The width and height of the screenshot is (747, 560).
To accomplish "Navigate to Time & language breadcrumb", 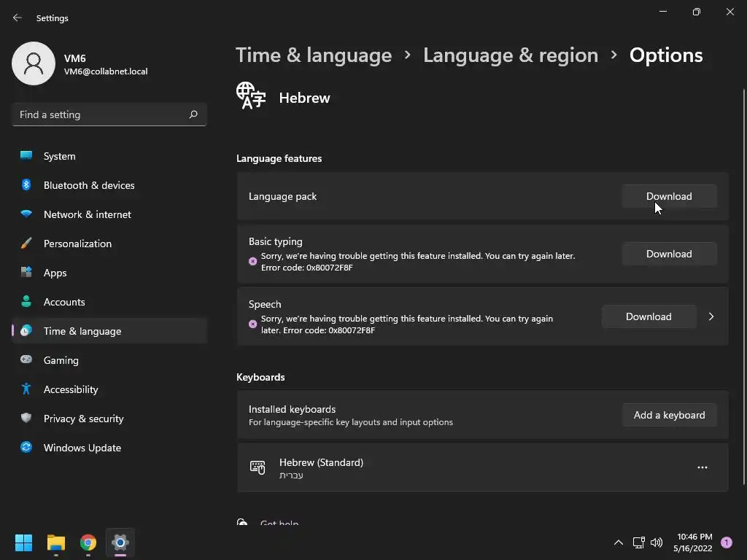I will (314, 55).
